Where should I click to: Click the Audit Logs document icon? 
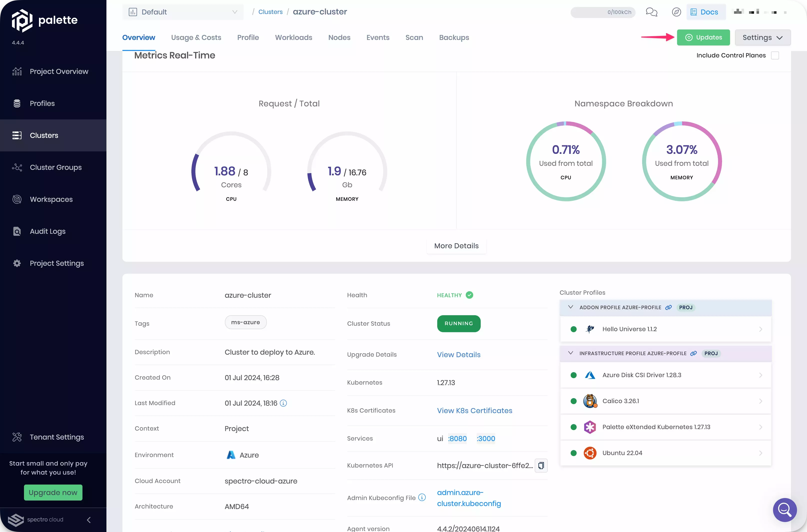tap(17, 231)
